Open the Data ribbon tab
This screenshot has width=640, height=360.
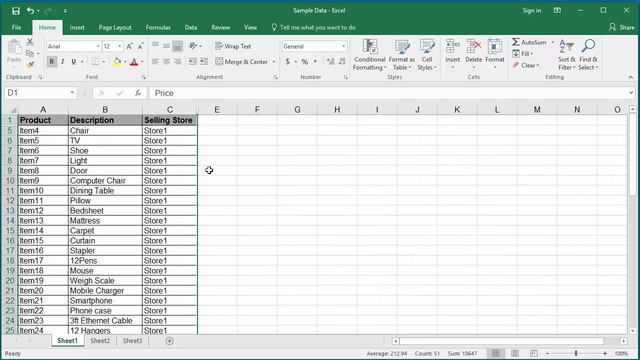point(191,27)
